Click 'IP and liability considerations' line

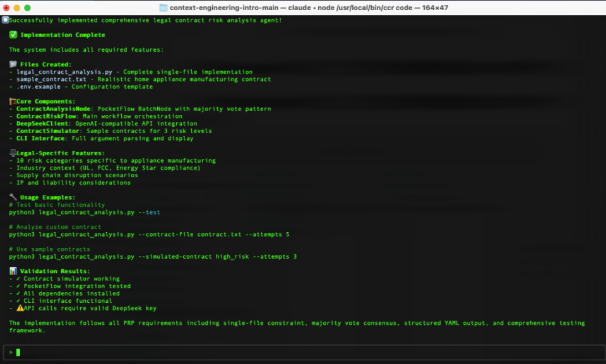click(x=73, y=182)
